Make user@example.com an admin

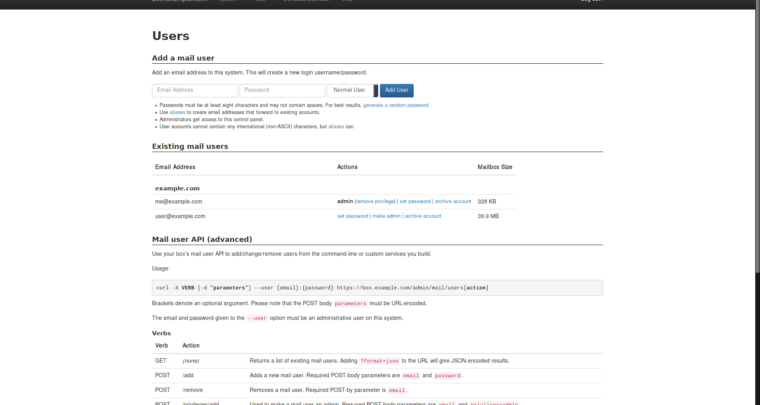coord(386,216)
